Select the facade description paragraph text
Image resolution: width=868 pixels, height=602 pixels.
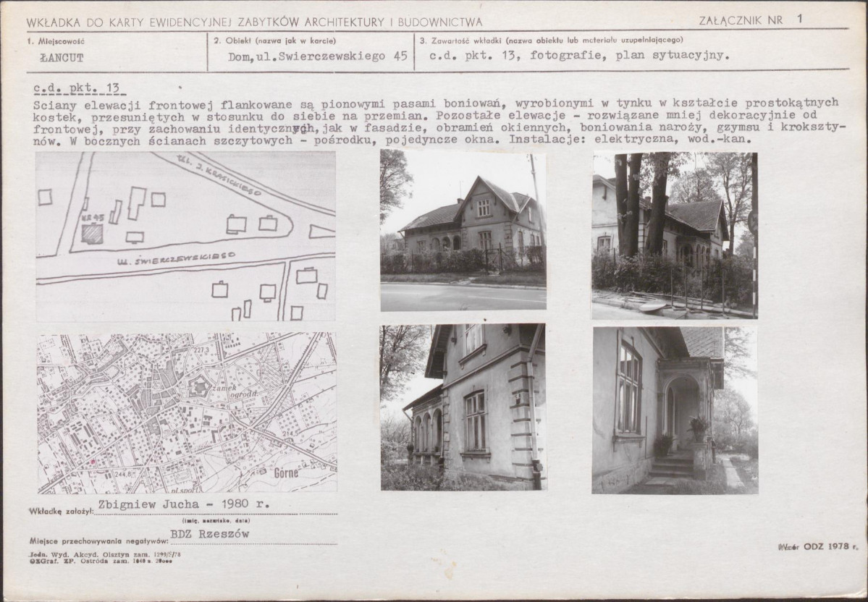coord(437,121)
